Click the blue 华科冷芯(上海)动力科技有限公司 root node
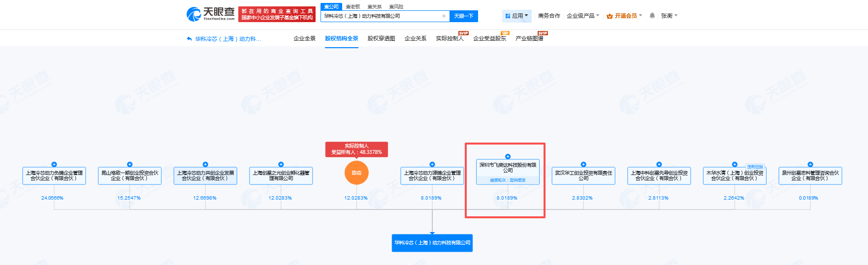This screenshot has height=265, width=868. pos(432,243)
